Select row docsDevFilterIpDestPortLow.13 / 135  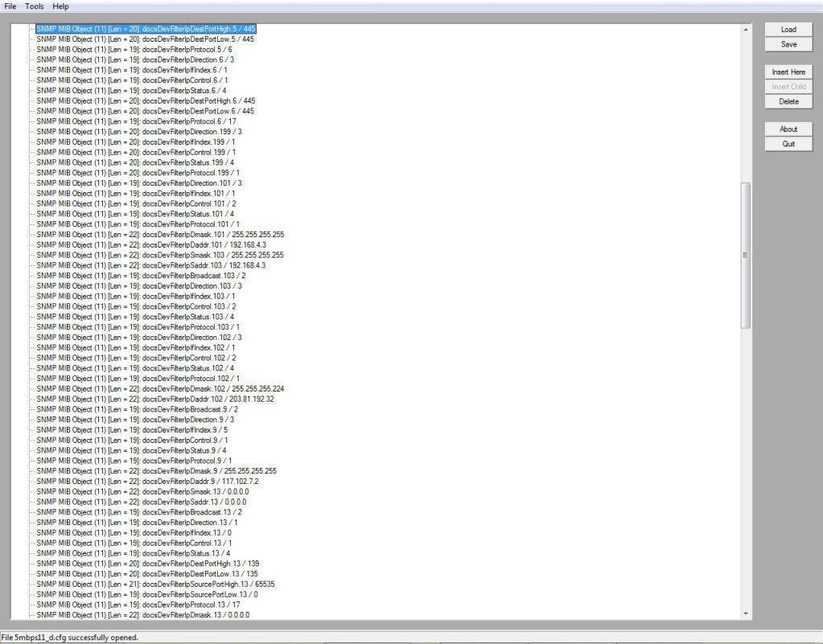click(x=147, y=574)
